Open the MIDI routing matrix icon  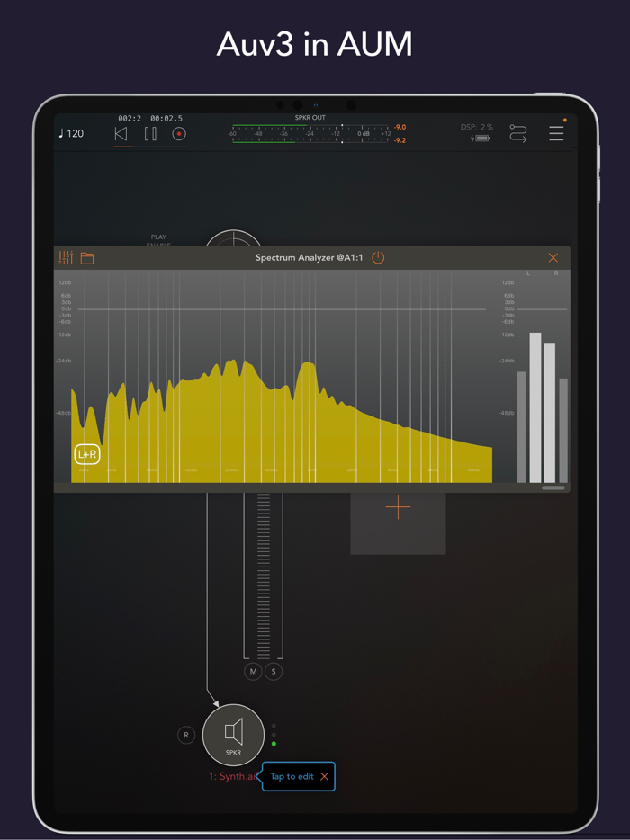(517, 133)
